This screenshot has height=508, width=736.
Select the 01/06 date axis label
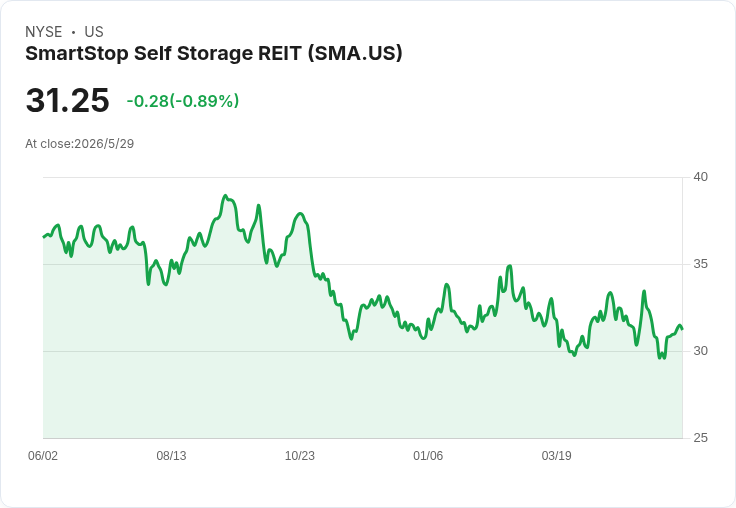pyautogui.click(x=428, y=455)
